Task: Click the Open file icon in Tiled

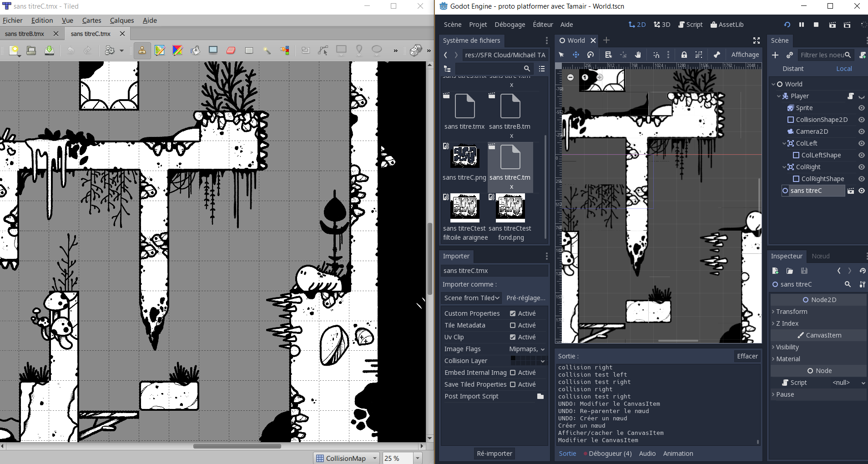Action: point(31,50)
